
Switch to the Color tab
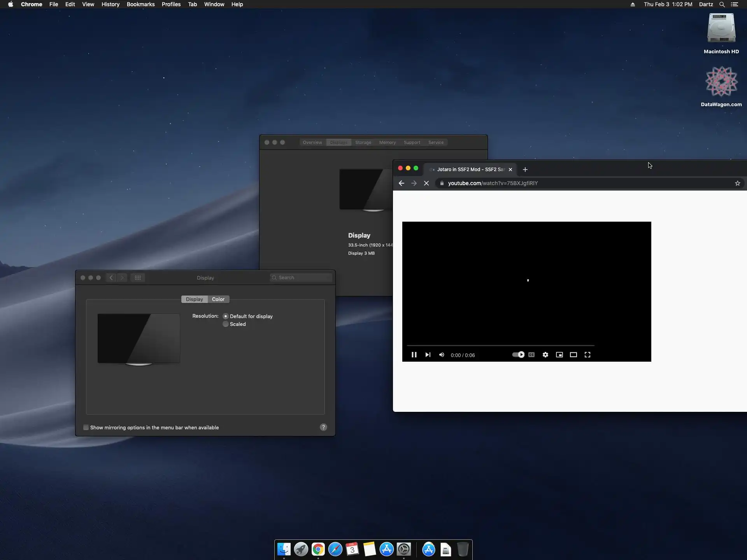point(218,299)
